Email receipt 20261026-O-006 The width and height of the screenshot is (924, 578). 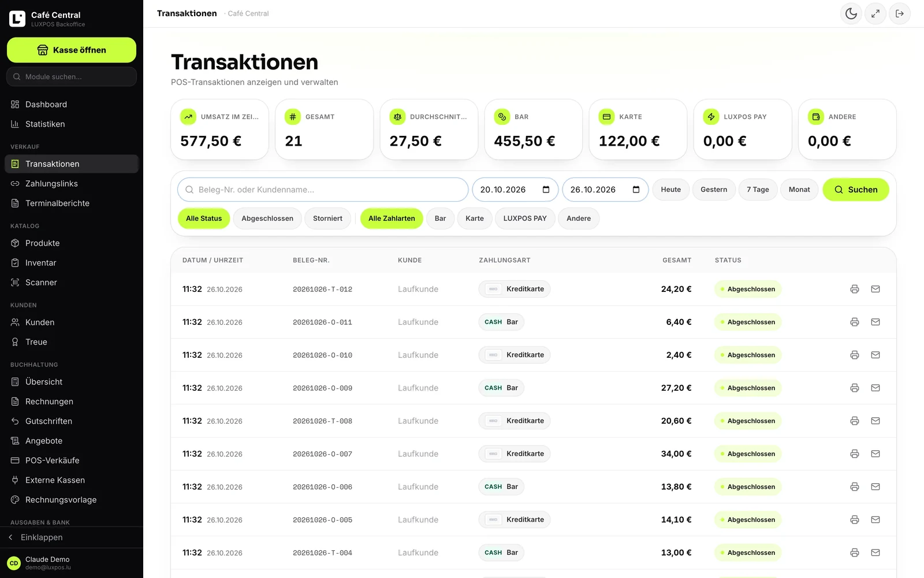pos(875,487)
